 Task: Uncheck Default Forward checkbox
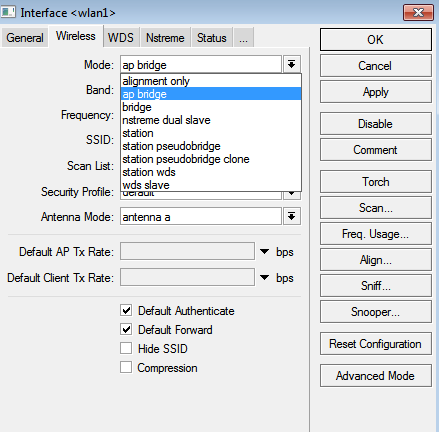point(126,329)
